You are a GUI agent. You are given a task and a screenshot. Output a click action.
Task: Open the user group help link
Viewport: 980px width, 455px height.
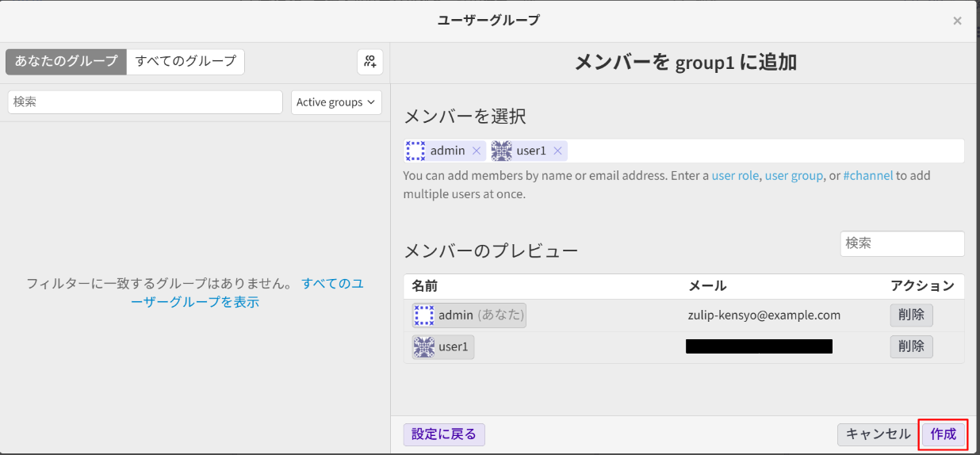[x=794, y=176]
